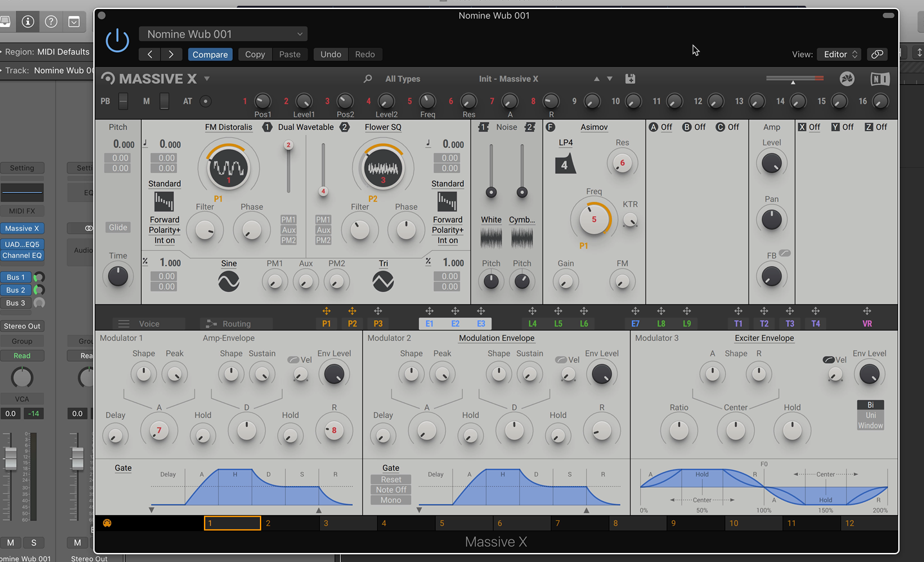Click the Undo button
The height and width of the screenshot is (562, 924).
[331, 55]
